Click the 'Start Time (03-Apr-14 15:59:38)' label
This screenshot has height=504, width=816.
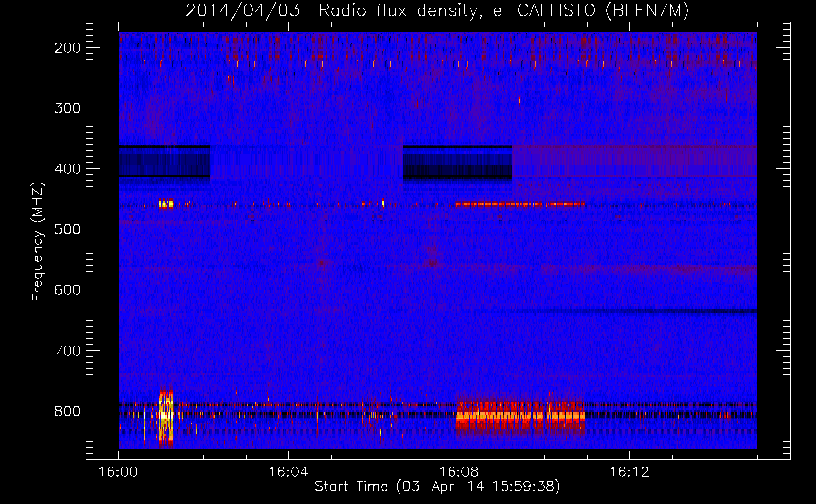tap(437, 487)
